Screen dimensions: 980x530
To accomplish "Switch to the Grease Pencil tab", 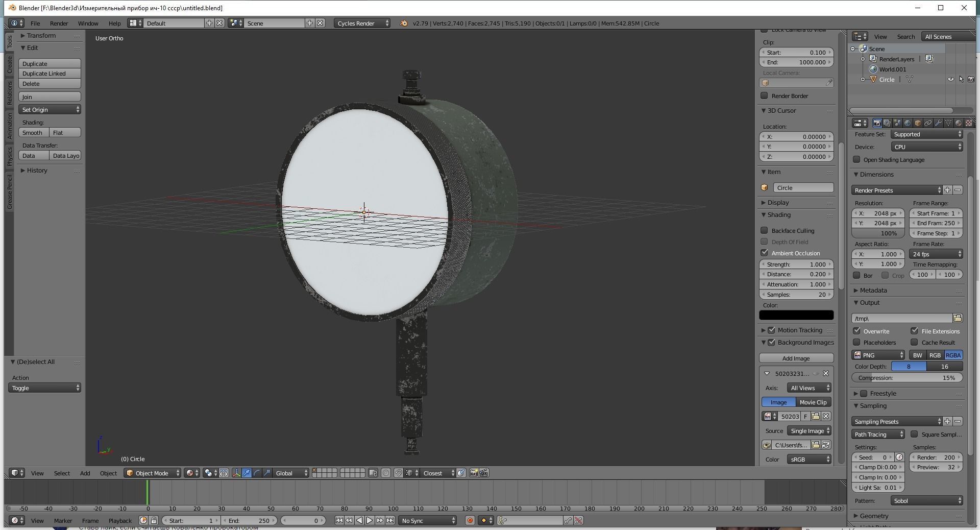I will click(x=9, y=191).
